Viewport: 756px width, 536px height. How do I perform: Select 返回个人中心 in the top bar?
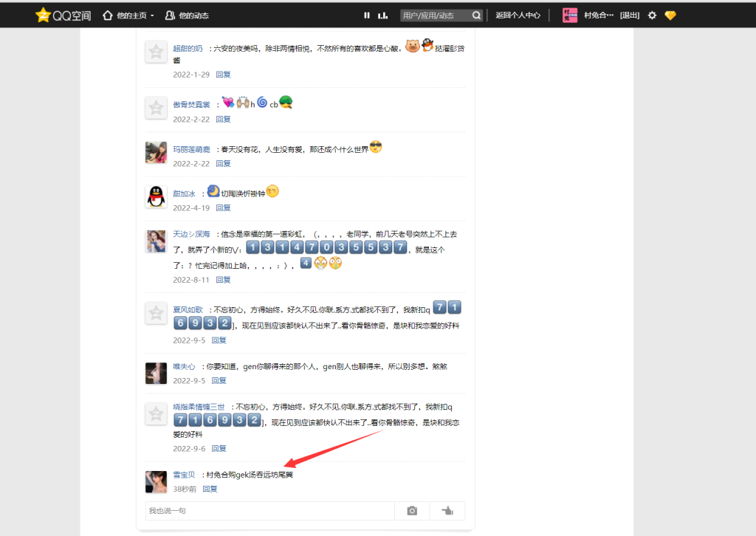(x=518, y=15)
